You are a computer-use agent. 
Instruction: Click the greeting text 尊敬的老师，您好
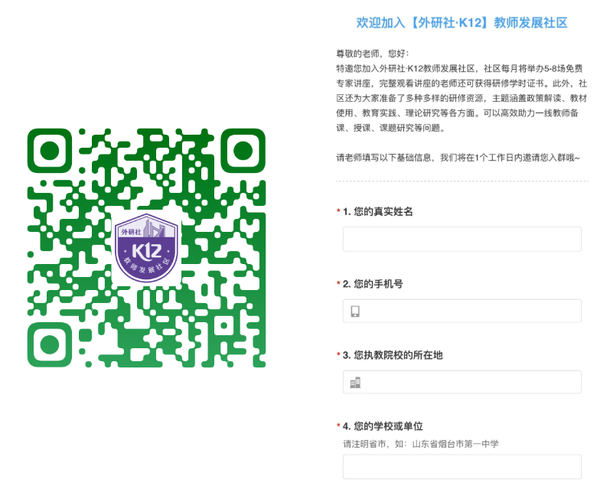(372, 54)
